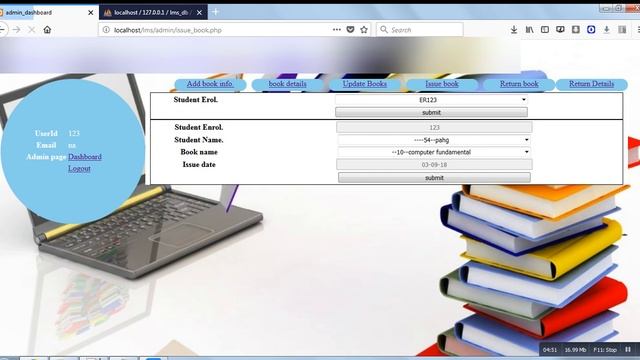Click the site information icon in URL bar

tap(106, 30)
